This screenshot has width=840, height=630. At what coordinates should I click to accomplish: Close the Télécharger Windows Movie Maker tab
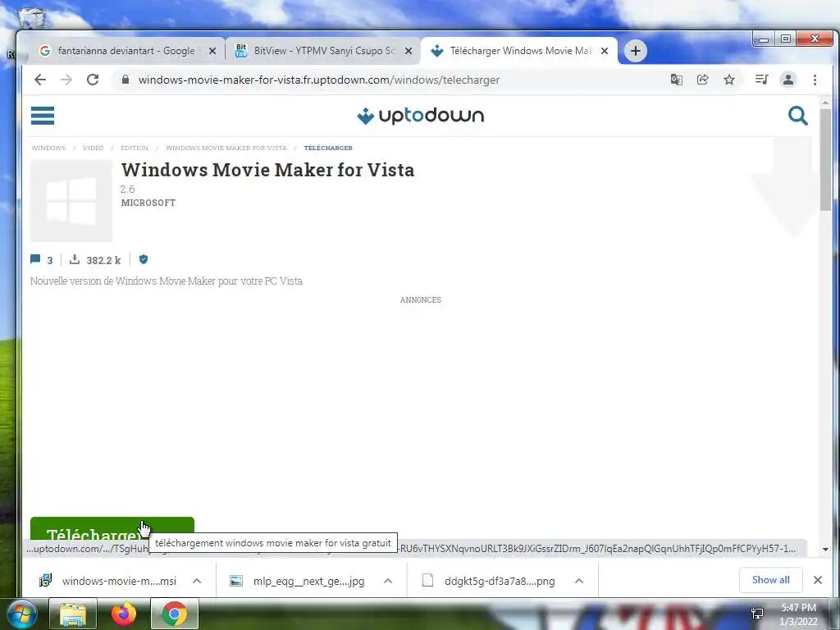click(x=605, y=51)
